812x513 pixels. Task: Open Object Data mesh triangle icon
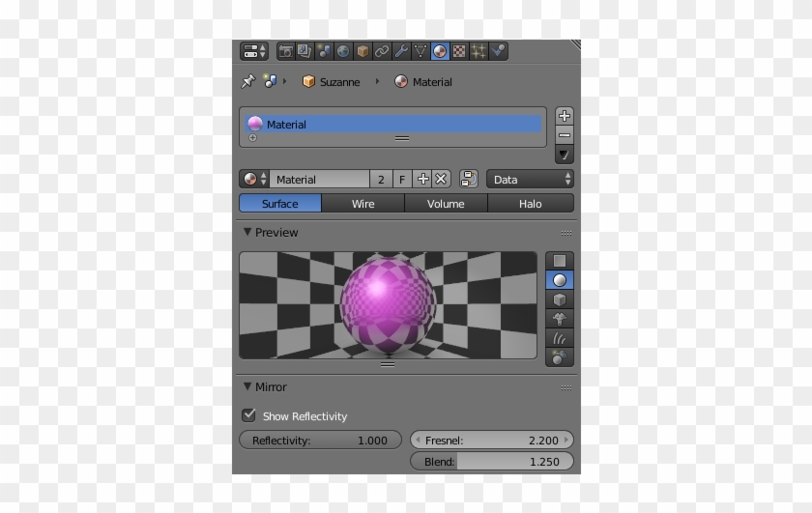tap(420, 51)
